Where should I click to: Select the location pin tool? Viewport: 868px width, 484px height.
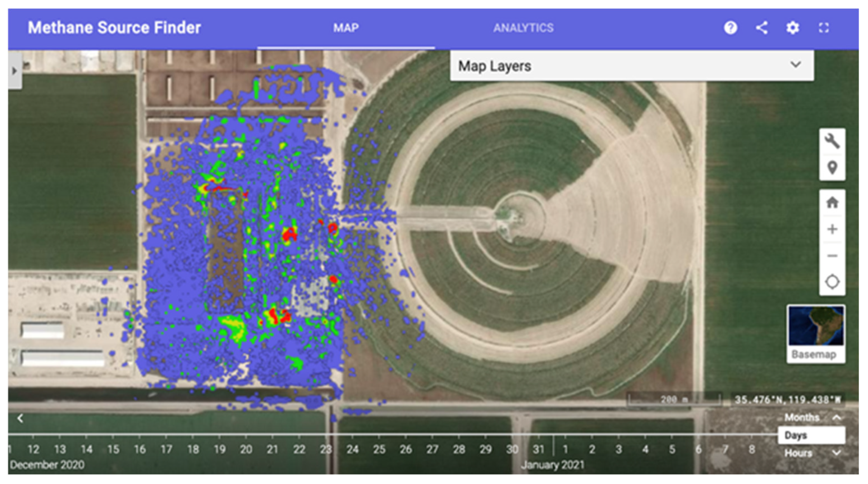pos(832,167)
